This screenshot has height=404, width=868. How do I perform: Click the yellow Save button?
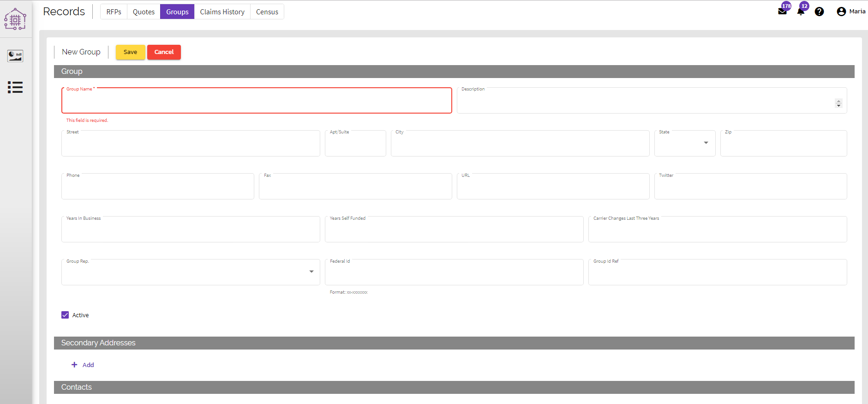130,52
